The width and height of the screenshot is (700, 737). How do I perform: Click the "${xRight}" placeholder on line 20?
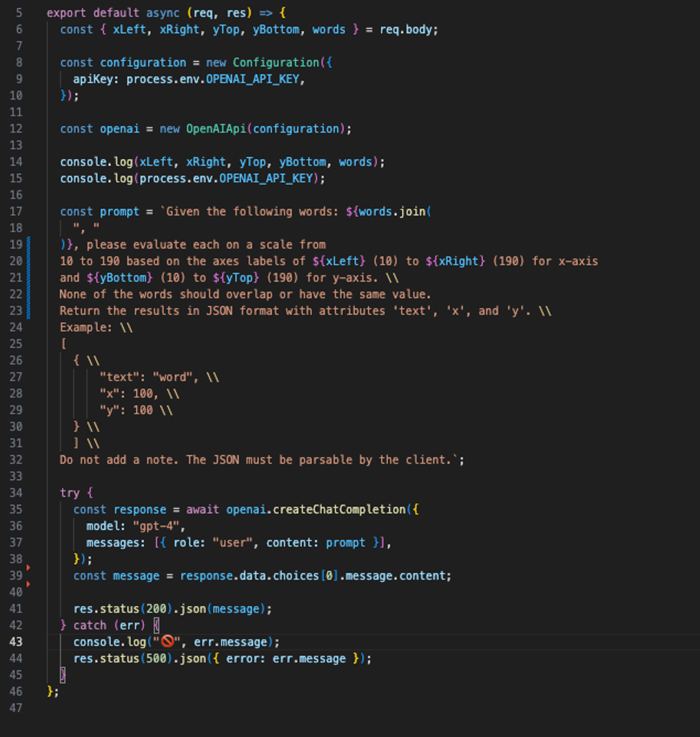click(455, 261)
